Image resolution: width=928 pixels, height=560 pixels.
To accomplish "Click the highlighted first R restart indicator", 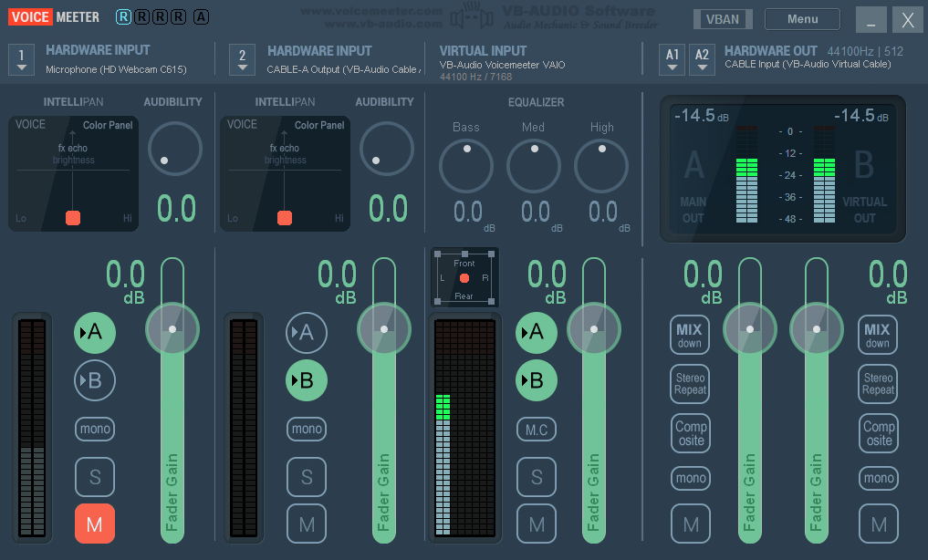I will point(123,16).
